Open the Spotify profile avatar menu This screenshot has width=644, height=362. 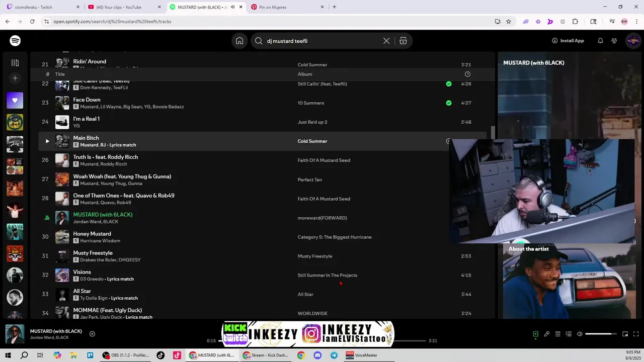tap(632, 41)
